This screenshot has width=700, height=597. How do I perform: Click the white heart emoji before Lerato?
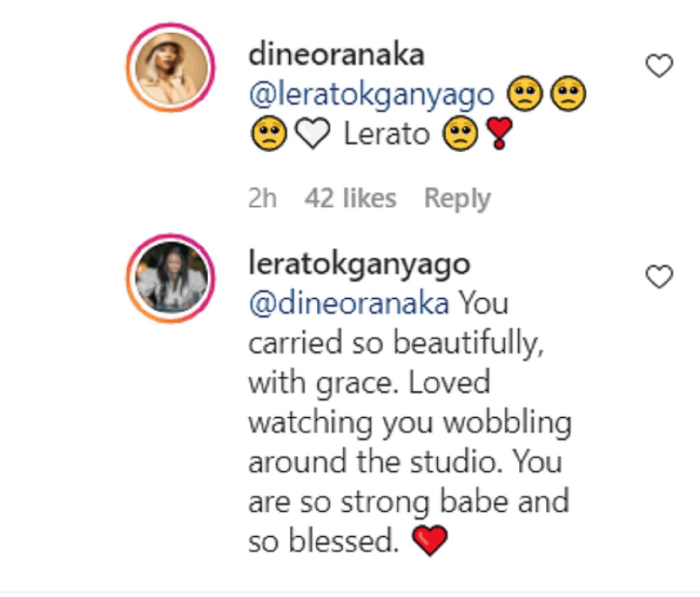click(x=313, y=133)
